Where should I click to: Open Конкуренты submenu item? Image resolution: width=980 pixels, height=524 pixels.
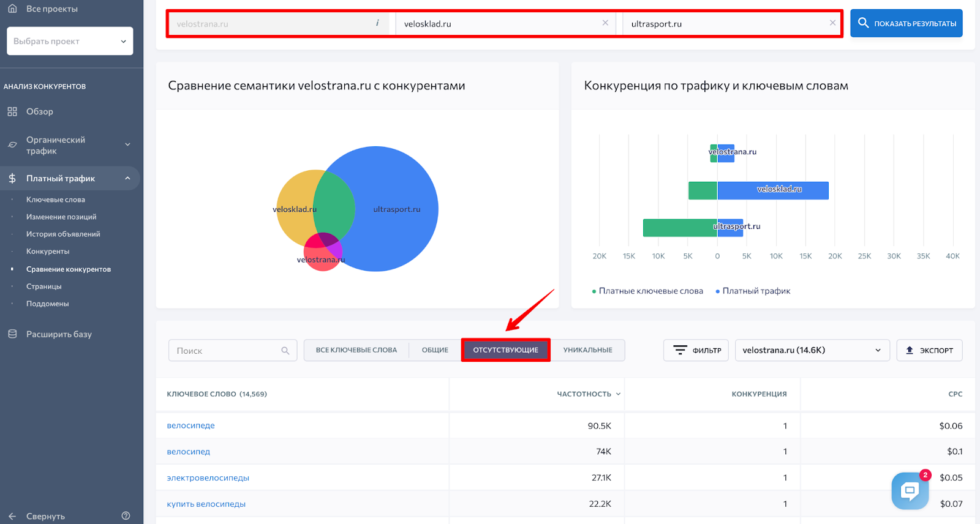[48, 251]
